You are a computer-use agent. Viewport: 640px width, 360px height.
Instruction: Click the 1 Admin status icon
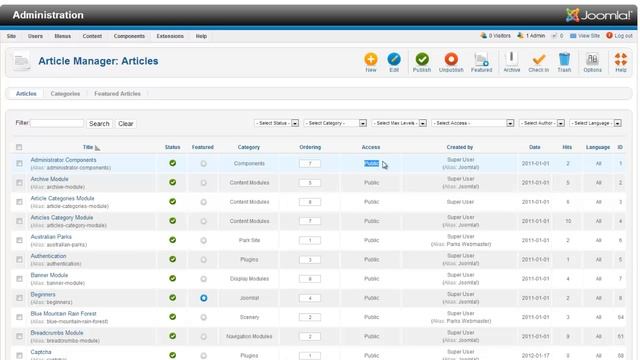(520, 36)
